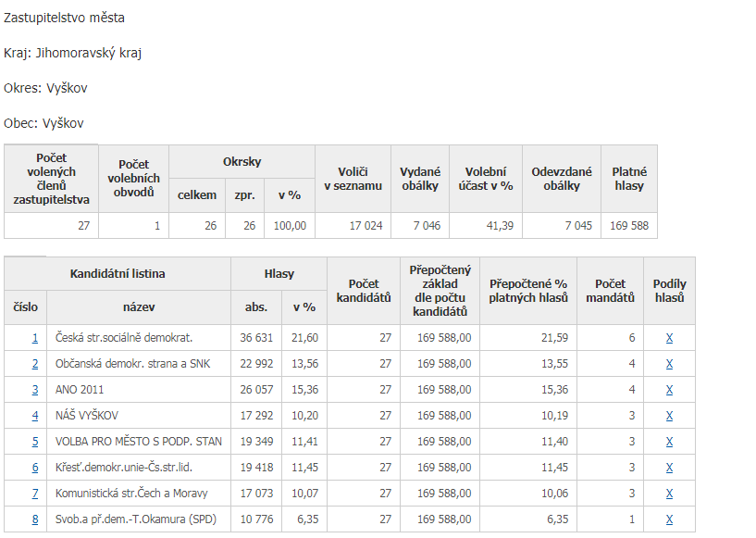Image resolution: width=756 pixels, height=538 pixels.
Task: Click the 'Počet mandátů' column header
Action: coord(610,291)
